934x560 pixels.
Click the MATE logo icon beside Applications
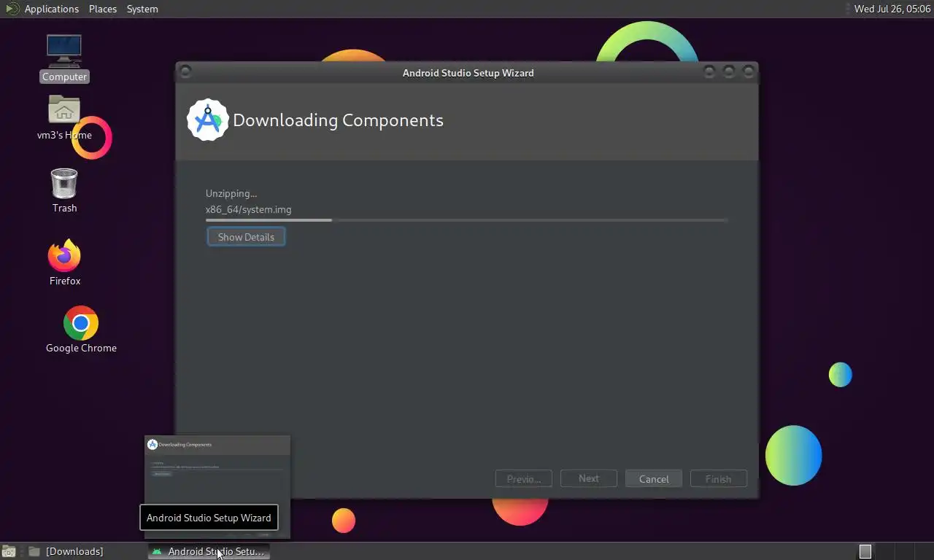click(x=12, y=9)
